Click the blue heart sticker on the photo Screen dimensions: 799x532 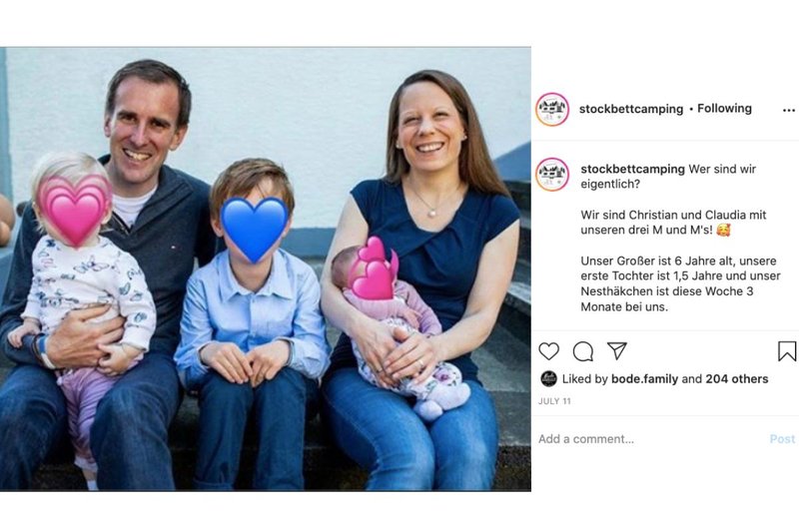255,229
